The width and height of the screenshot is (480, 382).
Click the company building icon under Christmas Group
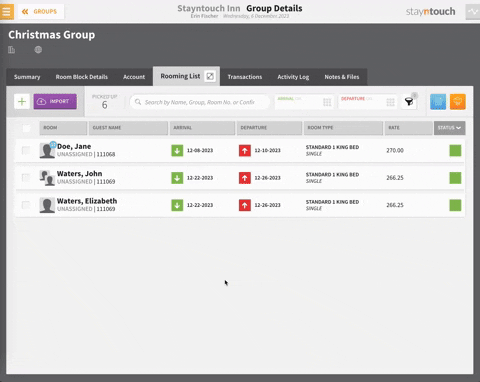[x=12, y=50]
